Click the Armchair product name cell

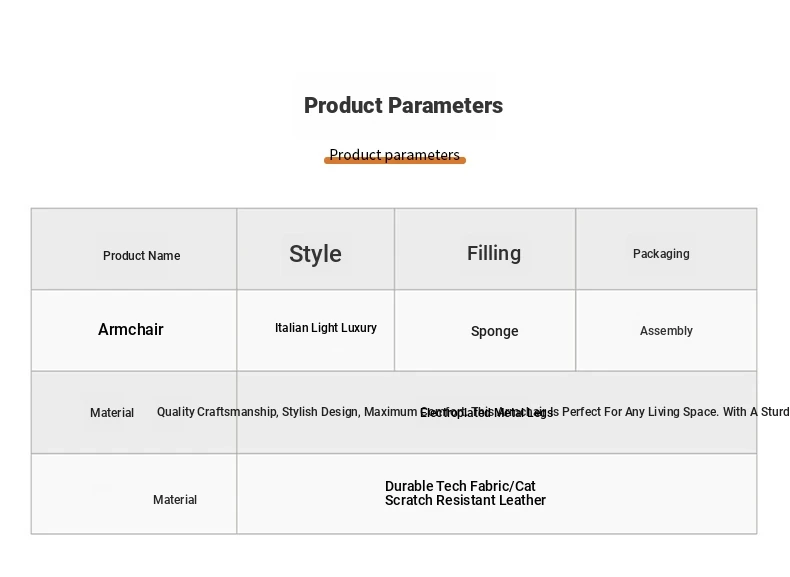coord(131,330)
